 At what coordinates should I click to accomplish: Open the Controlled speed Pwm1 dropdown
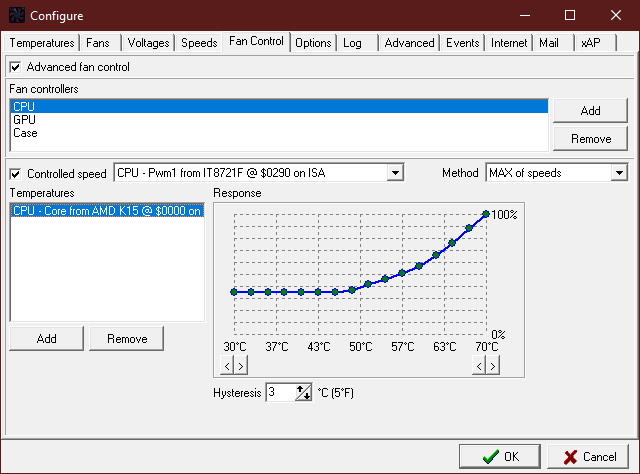pos(395,173)
